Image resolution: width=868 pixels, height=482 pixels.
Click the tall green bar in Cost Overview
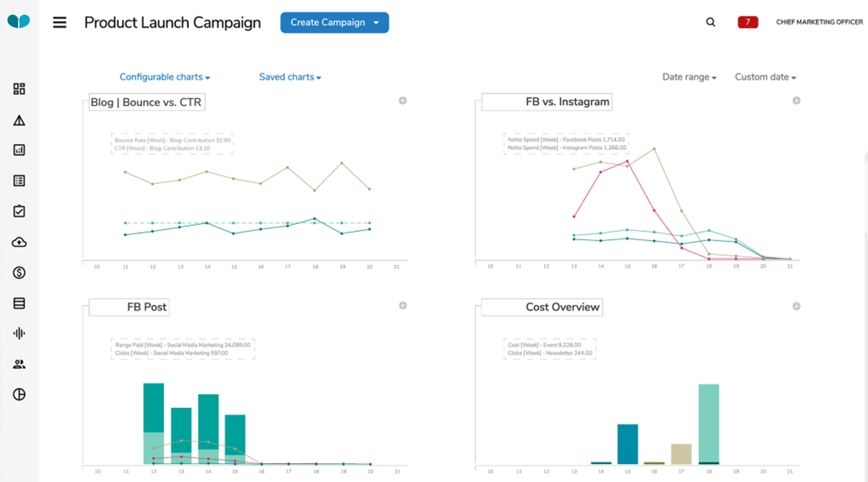(x=709, y=424)
